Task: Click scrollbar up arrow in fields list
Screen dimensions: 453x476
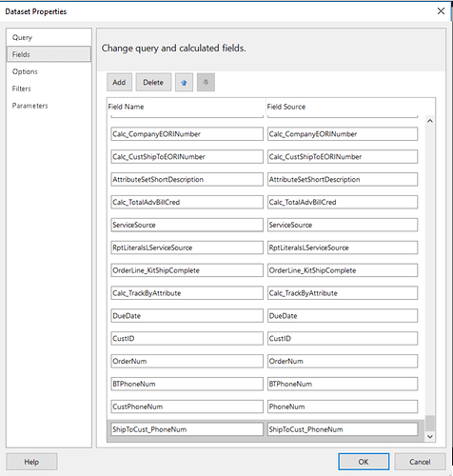Action: click(430, 121)
